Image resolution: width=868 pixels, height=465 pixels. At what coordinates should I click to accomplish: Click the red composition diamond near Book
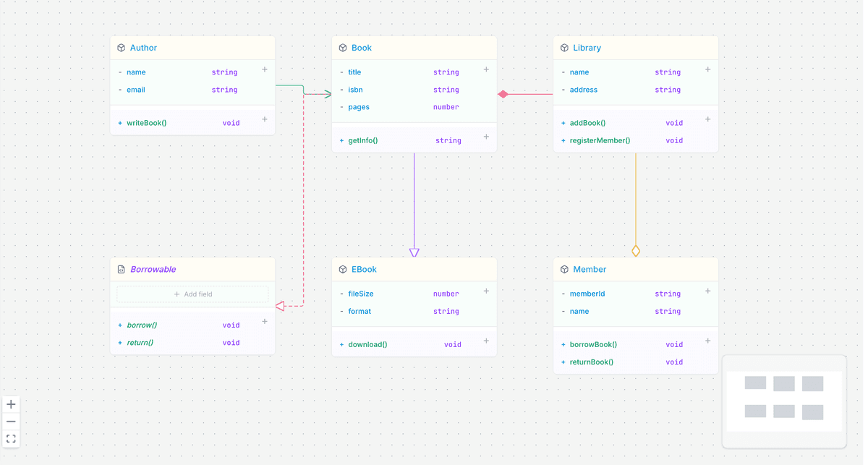(x=503, y=94)
